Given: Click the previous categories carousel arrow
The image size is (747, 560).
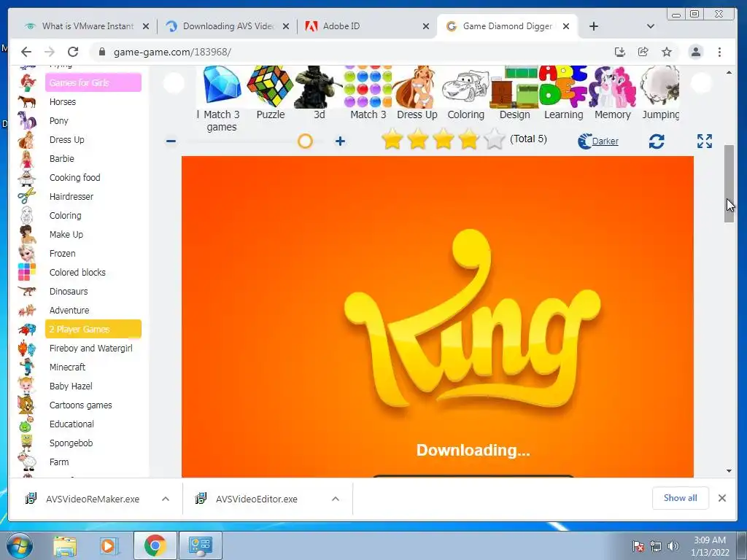Looking at the screenshot, I should [174, 83].
